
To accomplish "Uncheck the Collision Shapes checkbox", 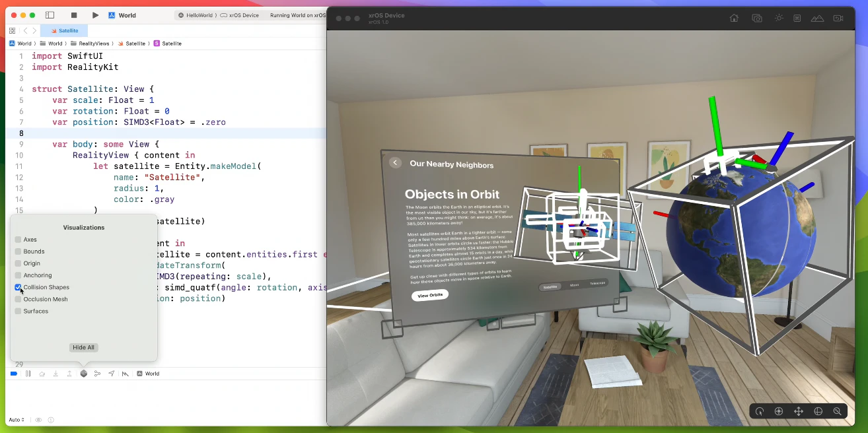I will (x=18, y=287).
